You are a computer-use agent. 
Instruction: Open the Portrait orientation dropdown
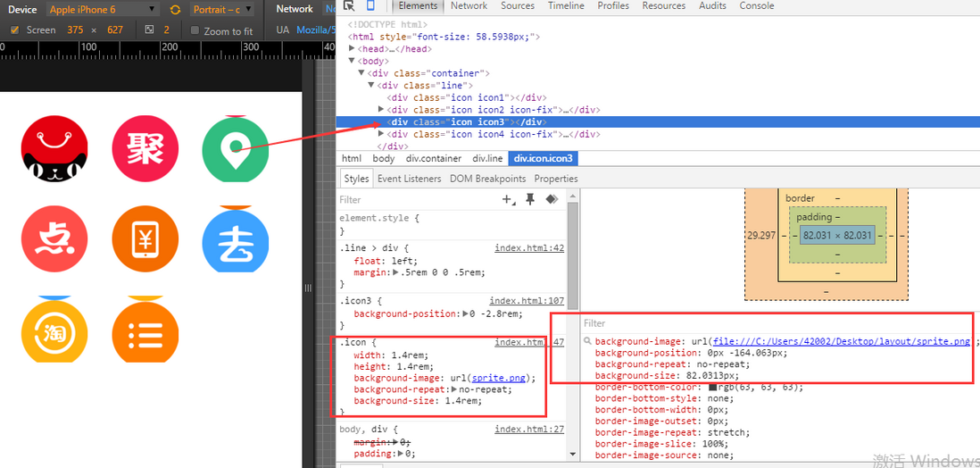(222, 10)
